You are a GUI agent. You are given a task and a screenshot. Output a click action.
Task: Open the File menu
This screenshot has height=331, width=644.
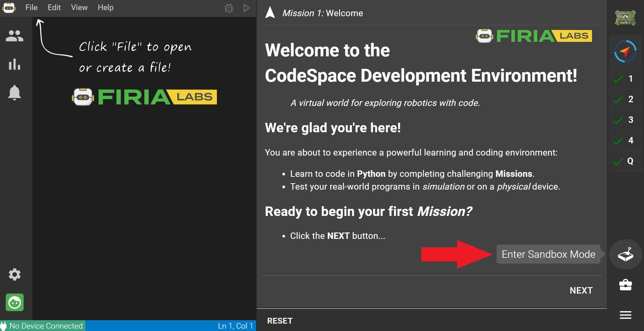tap(31, 7)
